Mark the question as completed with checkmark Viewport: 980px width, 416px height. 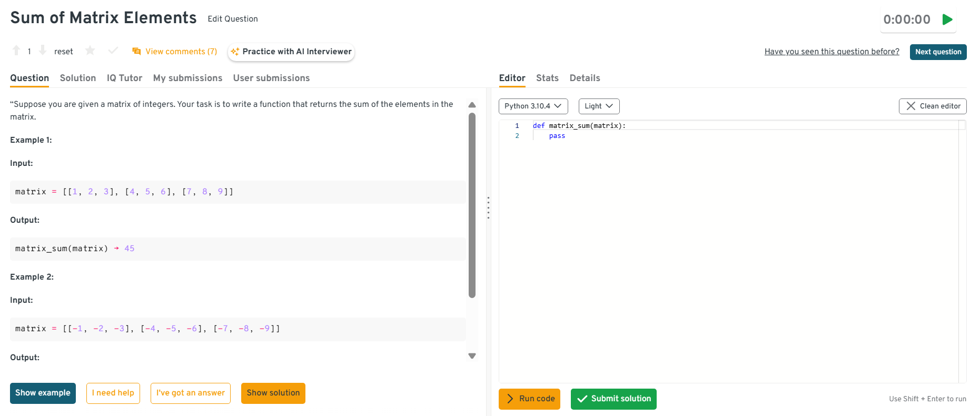pos(113,51)
